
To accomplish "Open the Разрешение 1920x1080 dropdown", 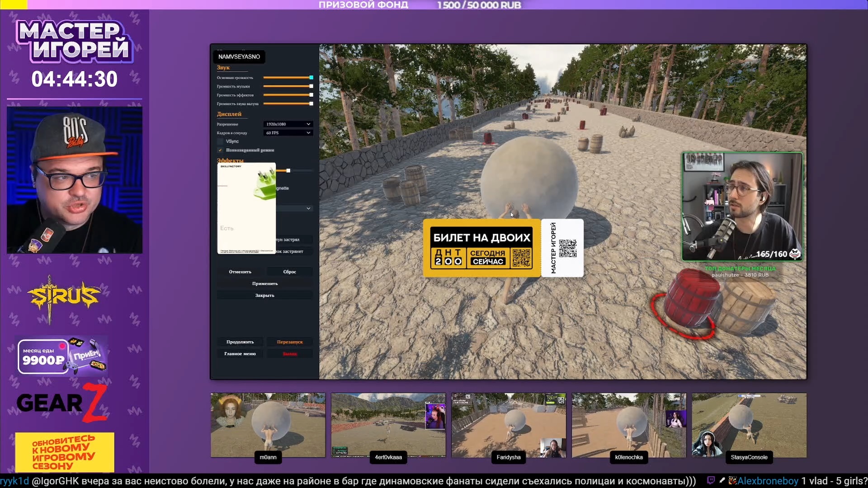I will point(288,124).
